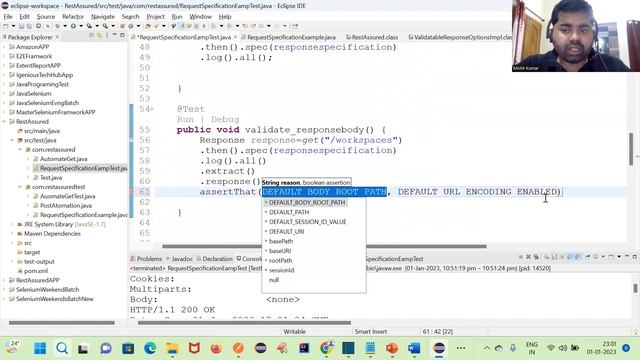
Task: Select PostAtomation.java file
Action: pos(65,206)
